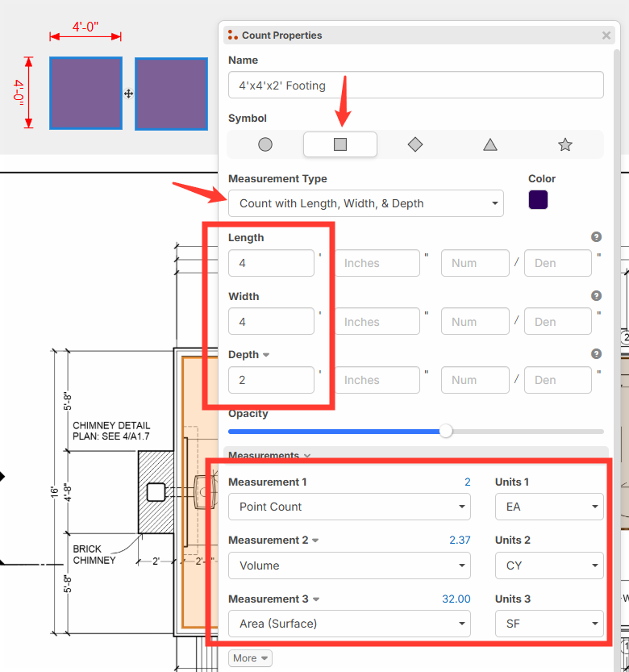Open the Measurement Type dropdown
The height and width of the screenshot is (672, 629).
coord(366,203)
